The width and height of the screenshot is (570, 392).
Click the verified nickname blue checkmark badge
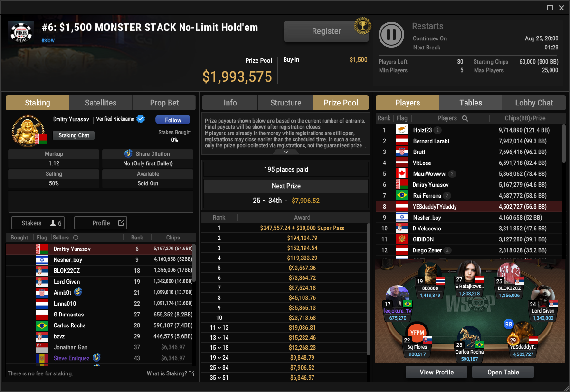(141, 119)
